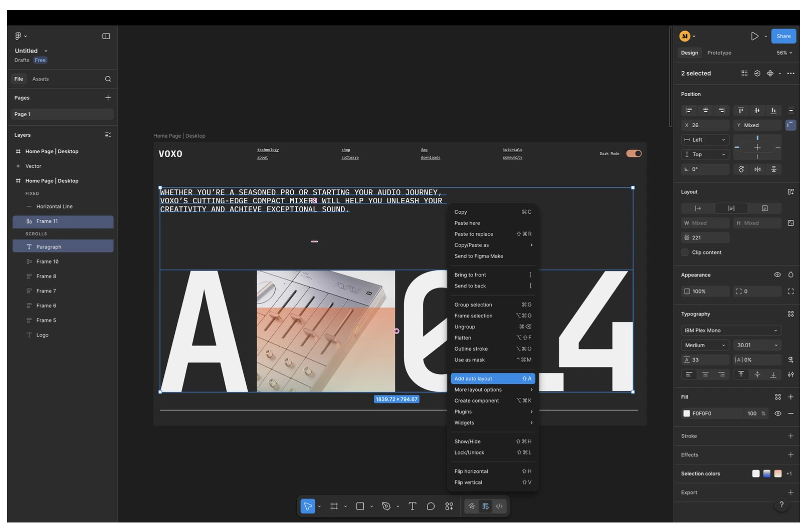809x532 pixels.
Task: Align bottom icon in Position section
Action: click(x=773, y=110)
